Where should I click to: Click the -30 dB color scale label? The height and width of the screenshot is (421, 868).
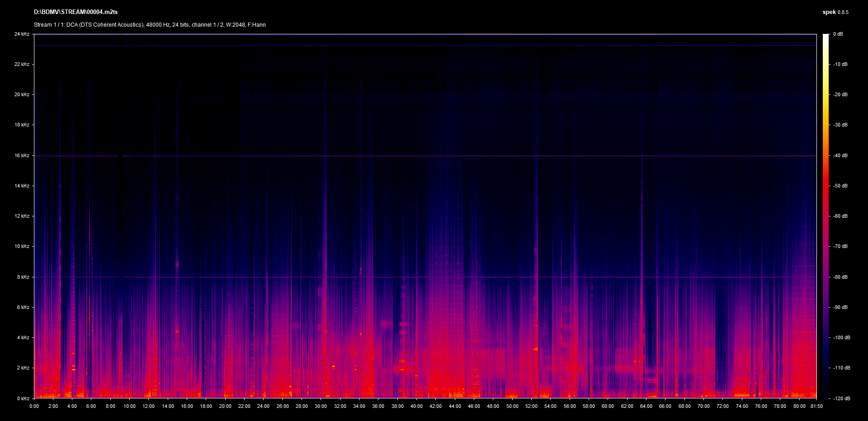pos(840,125)
